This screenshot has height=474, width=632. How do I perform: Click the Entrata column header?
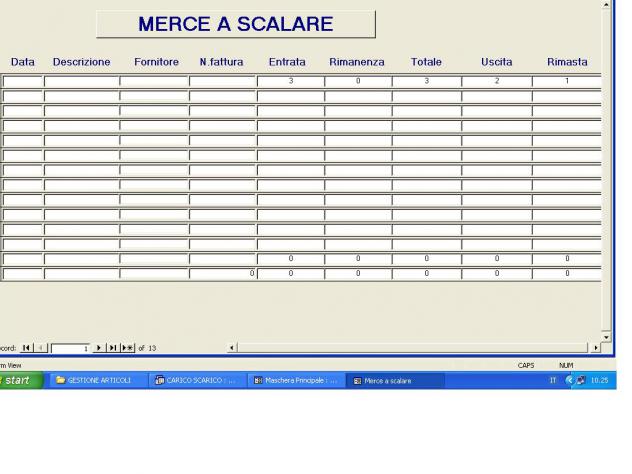287,62
